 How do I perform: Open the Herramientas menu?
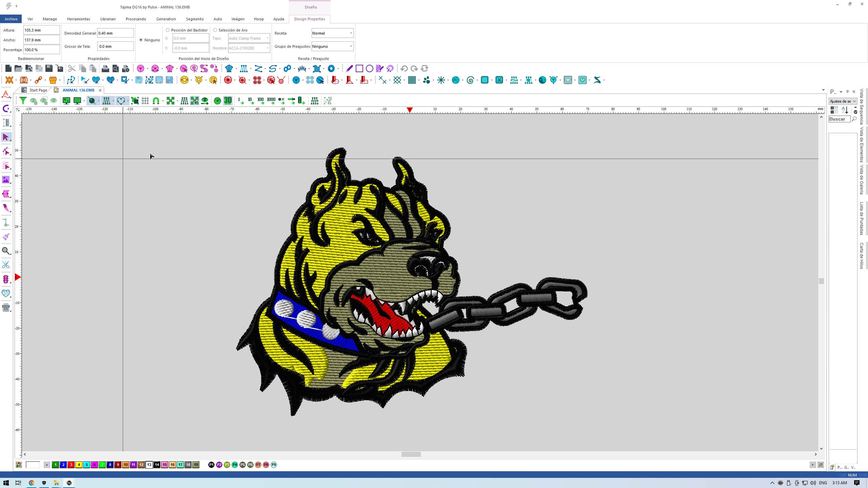click(x=78, y=19)
